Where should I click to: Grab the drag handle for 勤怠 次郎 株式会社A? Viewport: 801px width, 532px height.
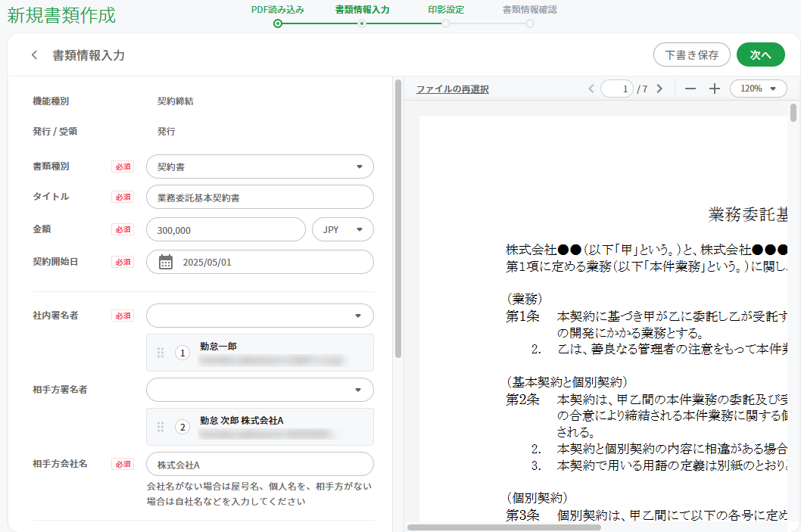point(161,427)
